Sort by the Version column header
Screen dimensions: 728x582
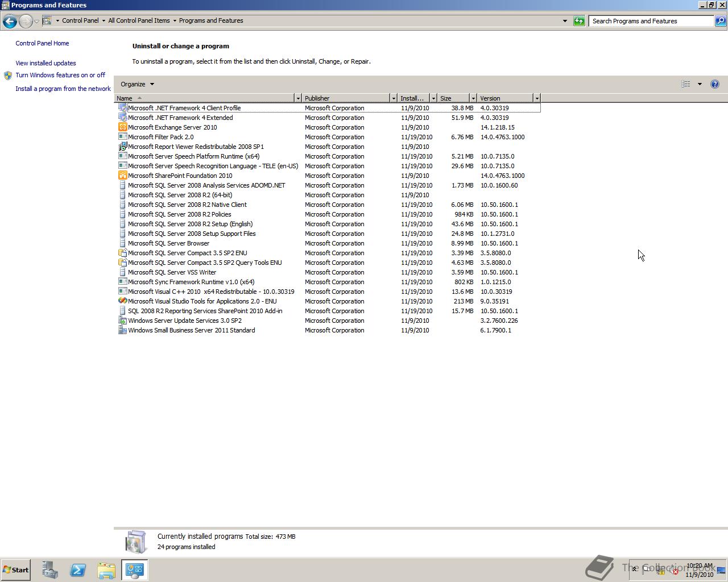coord(505,98)
